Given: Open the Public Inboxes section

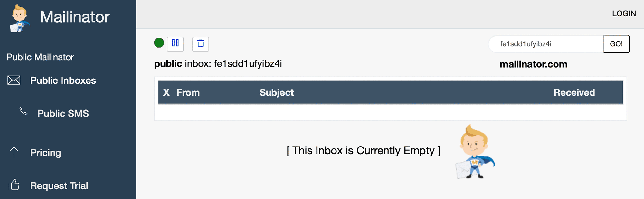Looking at the screenshot, I should pyautogui.click(x=63, y=80).
